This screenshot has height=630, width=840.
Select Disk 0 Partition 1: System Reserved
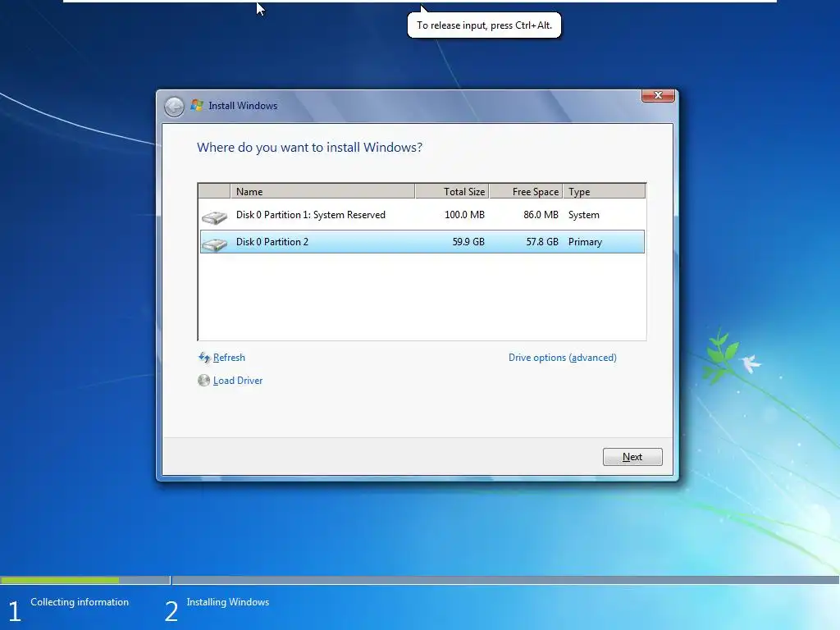point(422,215)
